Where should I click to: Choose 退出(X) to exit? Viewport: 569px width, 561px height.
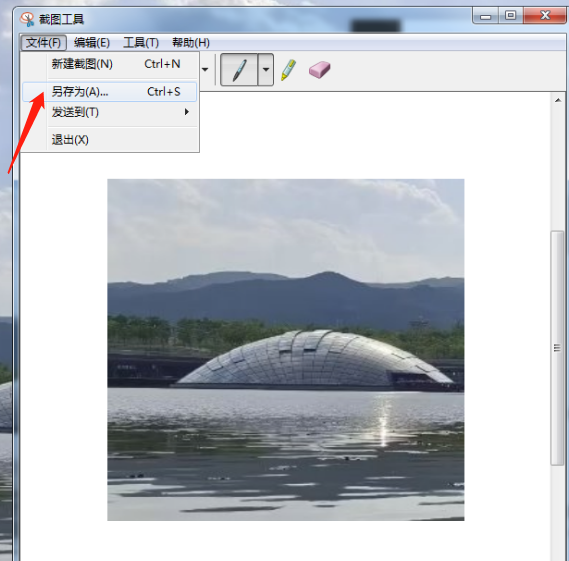110,140
